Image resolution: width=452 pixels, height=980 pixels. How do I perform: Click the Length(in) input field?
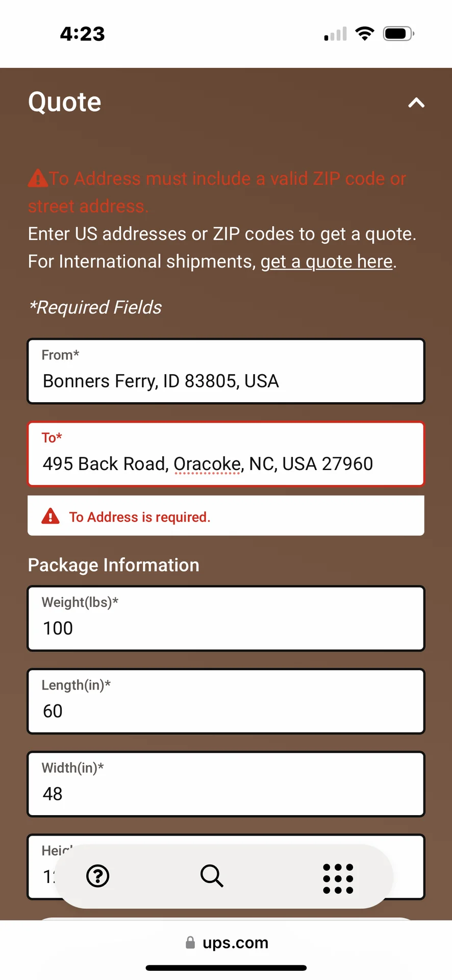[226, 701]
